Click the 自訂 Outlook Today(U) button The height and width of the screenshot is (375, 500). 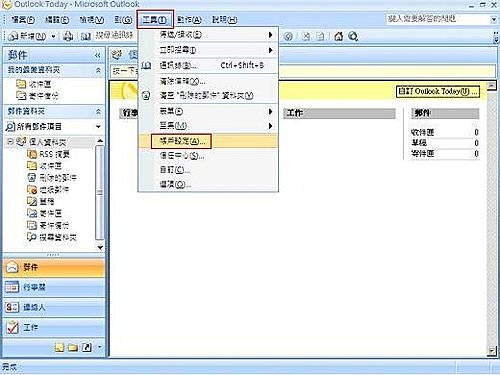pos(438,91)
